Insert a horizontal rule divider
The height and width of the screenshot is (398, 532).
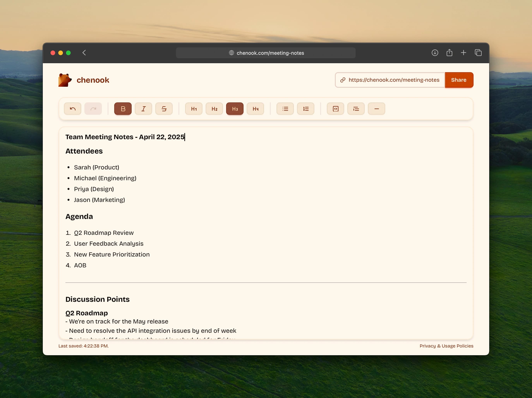coord(376,108)
